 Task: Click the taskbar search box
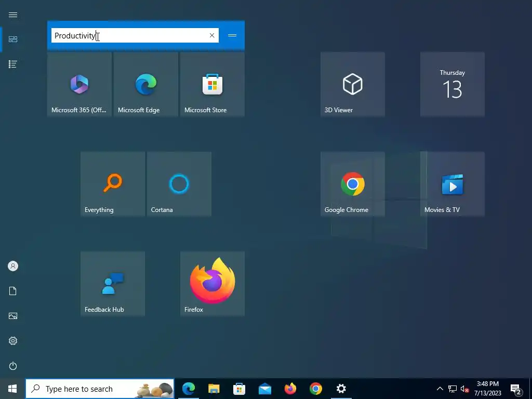(x=100, y=389)
